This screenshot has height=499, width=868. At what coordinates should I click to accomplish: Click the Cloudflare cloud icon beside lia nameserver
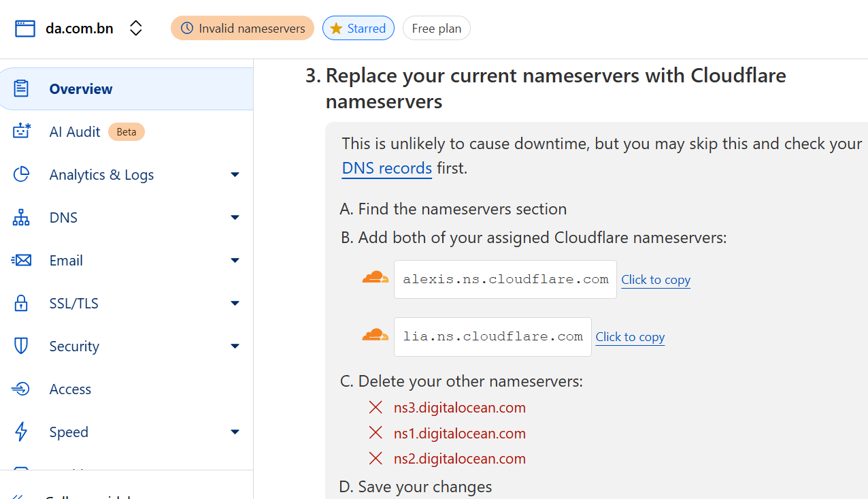(x=375, y=334)
